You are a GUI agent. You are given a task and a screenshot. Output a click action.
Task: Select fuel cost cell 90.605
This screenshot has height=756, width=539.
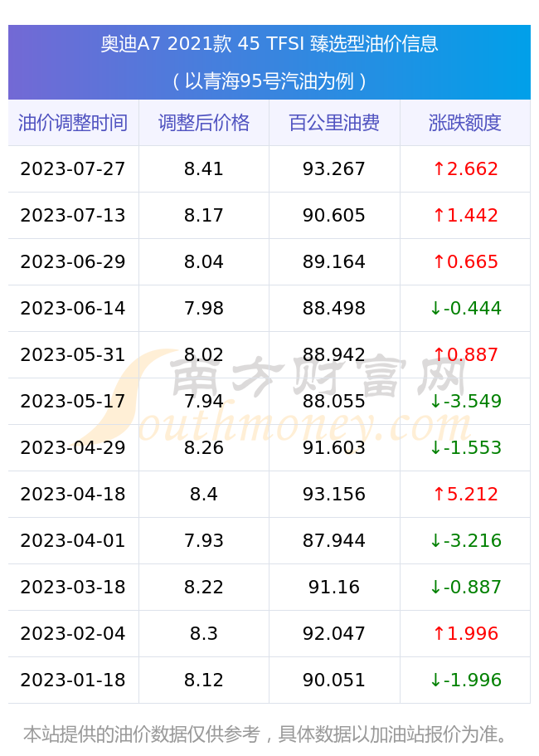(x=334, y=215)
